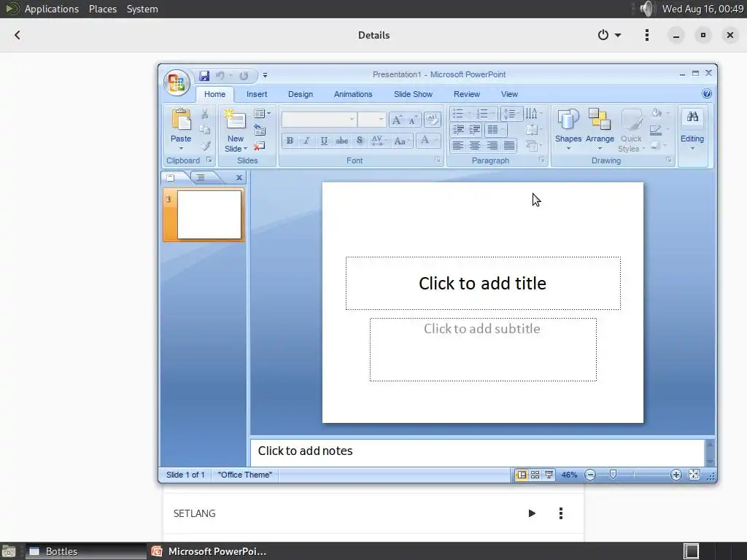The height and width of the screenshot is (560, 747).
Task: Clear all formatting with the eraser icon
Action: coord(433,120)
